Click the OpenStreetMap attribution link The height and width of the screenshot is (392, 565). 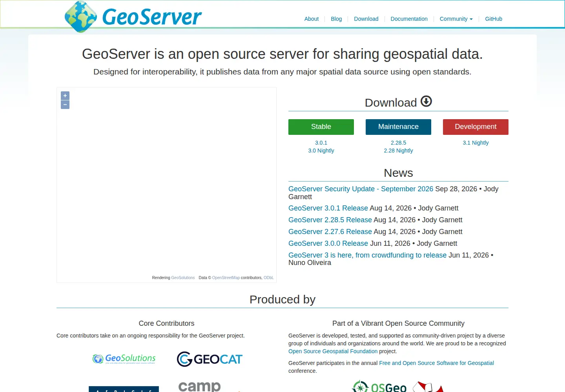226,278
